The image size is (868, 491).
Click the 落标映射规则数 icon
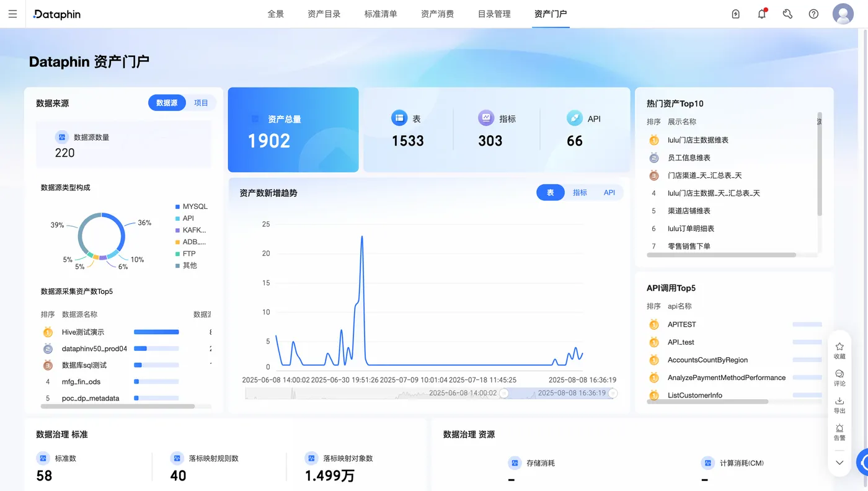[x=177, y=459]
